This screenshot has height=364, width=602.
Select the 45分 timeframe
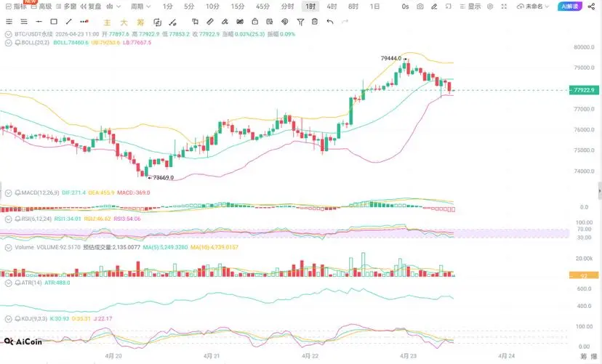[263, 7]
